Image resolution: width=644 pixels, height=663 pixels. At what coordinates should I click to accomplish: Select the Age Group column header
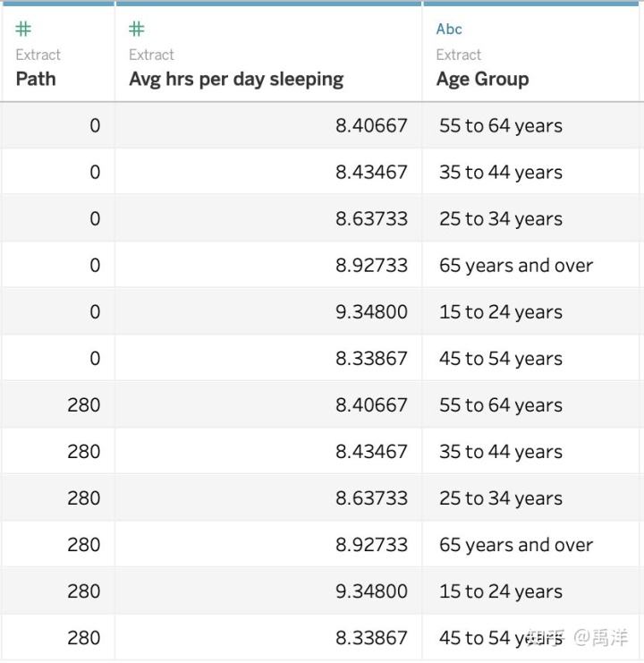(x=482, y=79)
